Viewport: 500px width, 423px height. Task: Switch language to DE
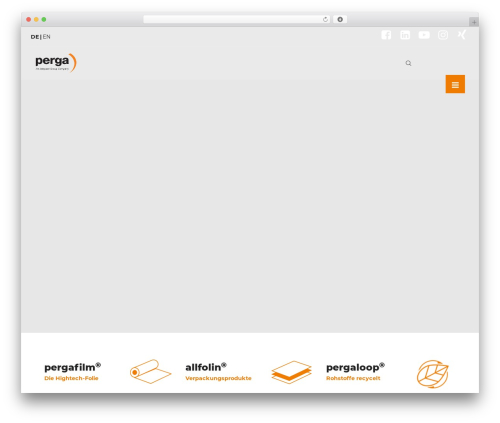(35, 37)
